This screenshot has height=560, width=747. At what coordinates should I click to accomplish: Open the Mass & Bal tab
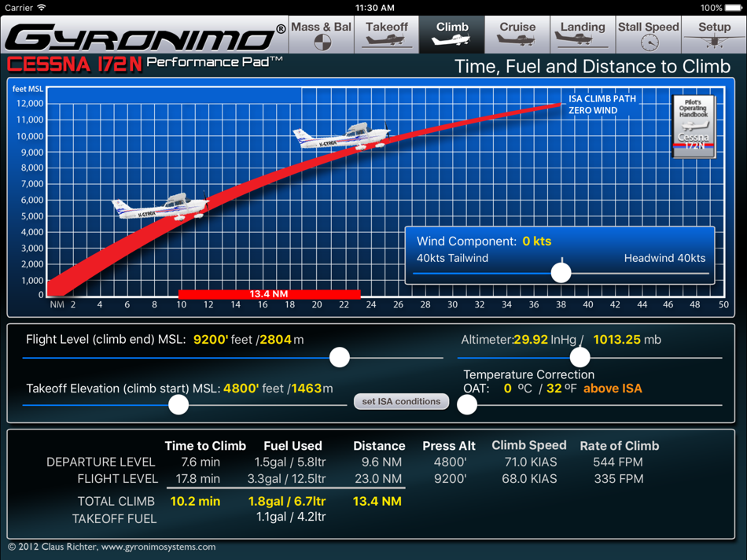point(321,35)
